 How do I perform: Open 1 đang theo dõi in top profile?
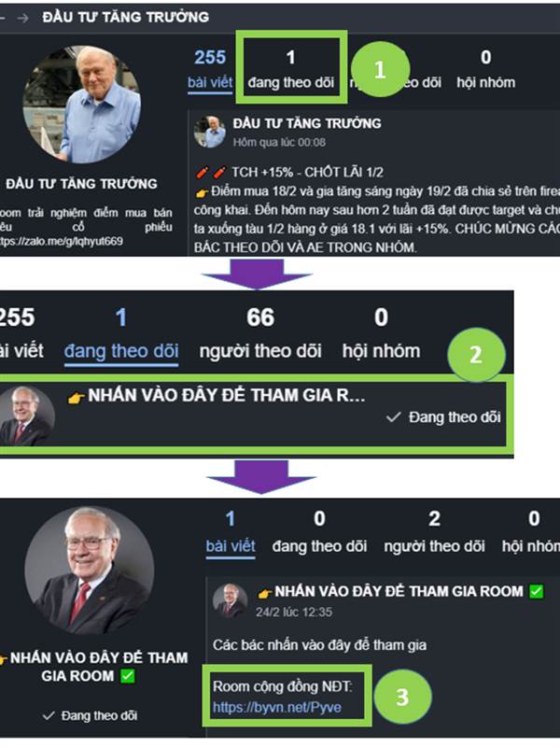point(291,69)
